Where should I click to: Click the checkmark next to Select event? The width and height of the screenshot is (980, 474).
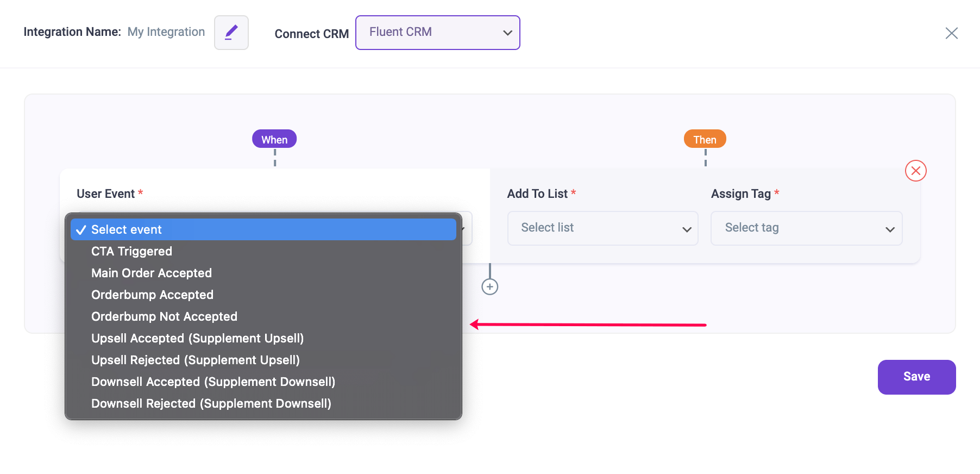tap(81, 229)
